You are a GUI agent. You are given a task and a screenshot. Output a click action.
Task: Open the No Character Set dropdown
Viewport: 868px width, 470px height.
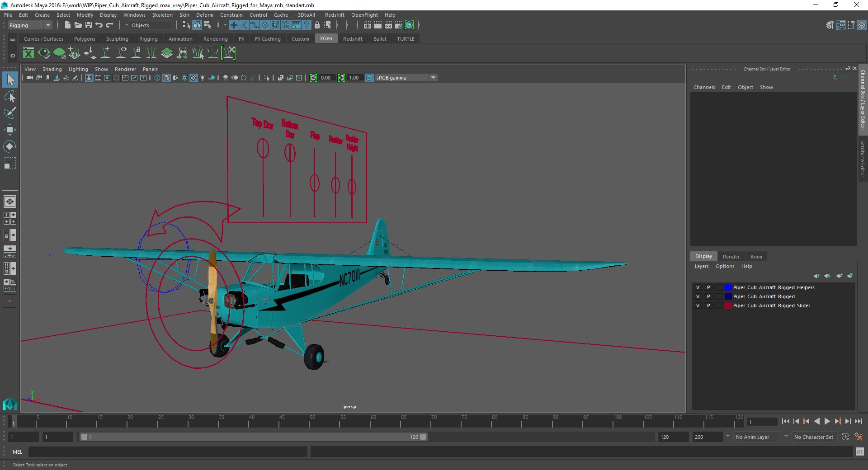[x=815, y=437]
